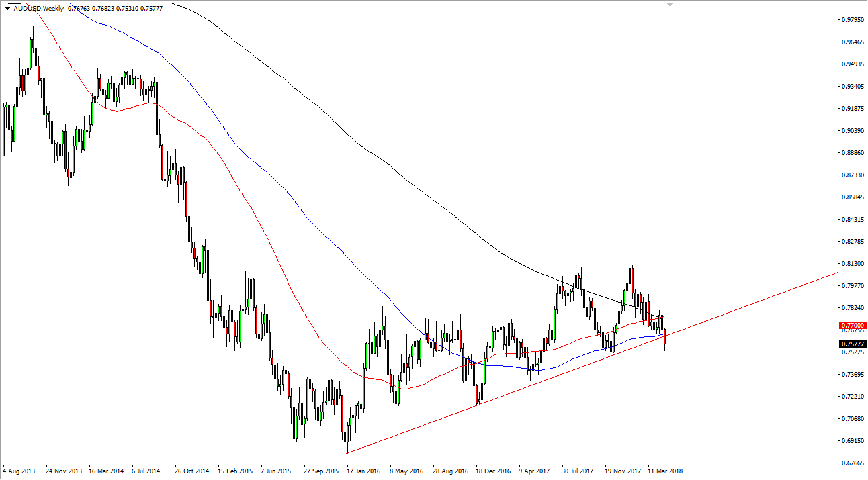Image resolution: width=868 pixels, height=480 pixels.
Task: Click the 17 Jan 2016 date label
Action: [x=365, y=471]
